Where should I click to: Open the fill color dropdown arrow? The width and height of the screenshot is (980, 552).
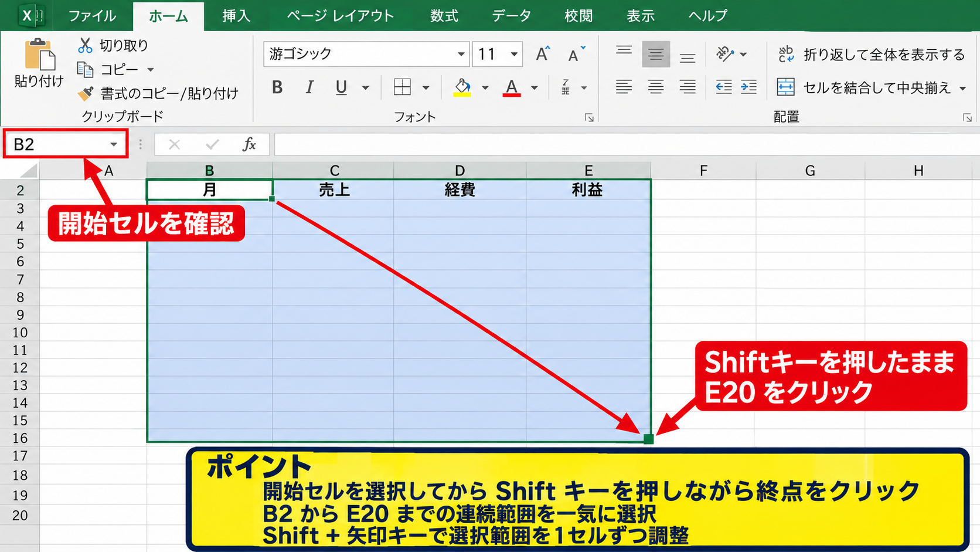click(x=485, y=88)
